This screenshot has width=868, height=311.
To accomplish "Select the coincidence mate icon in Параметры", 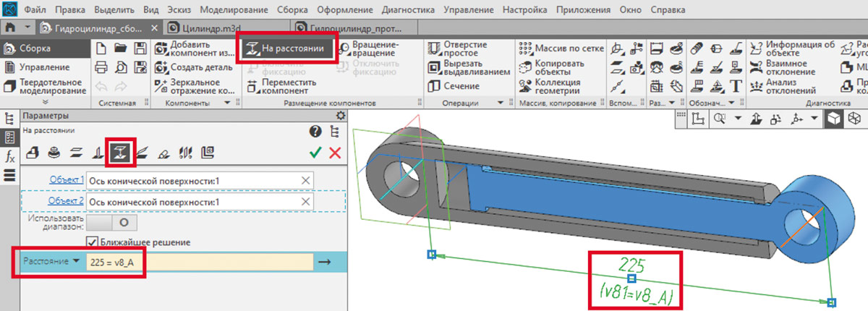I will [33, 153].
